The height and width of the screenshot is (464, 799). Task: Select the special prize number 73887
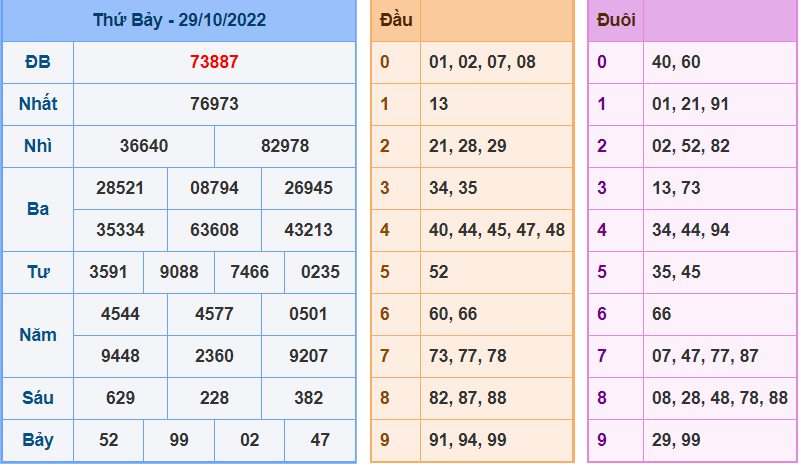tap(214, 62)
